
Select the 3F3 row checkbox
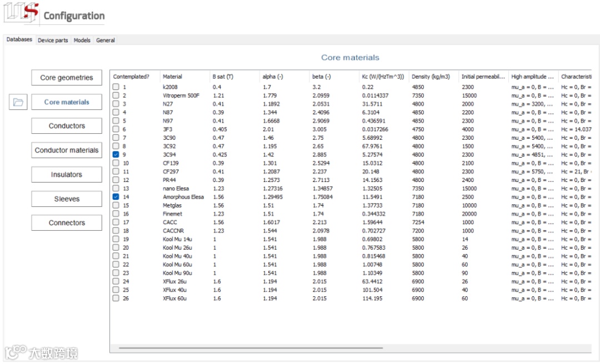[116, 129]
